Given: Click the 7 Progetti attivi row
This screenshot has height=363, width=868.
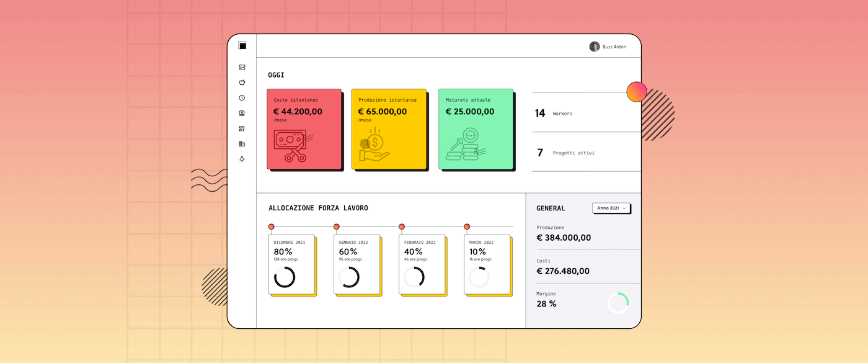Looking at the screenshot, I should point(586,153).
